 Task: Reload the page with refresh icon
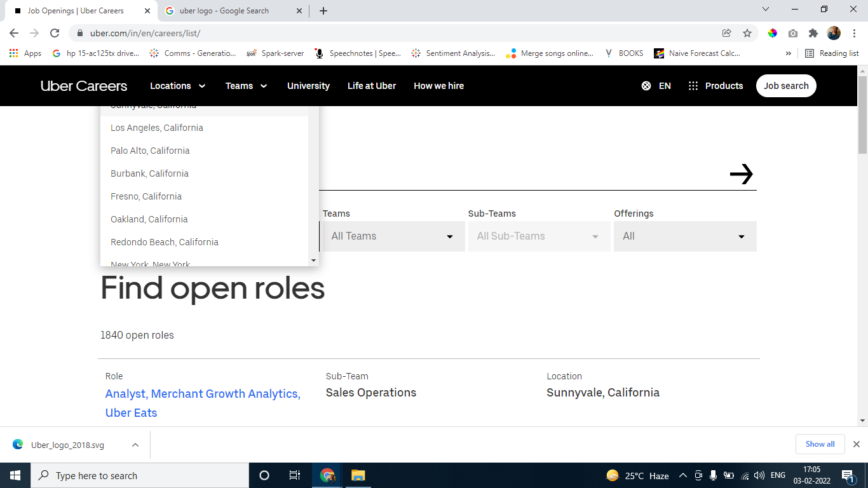(55, 33)
